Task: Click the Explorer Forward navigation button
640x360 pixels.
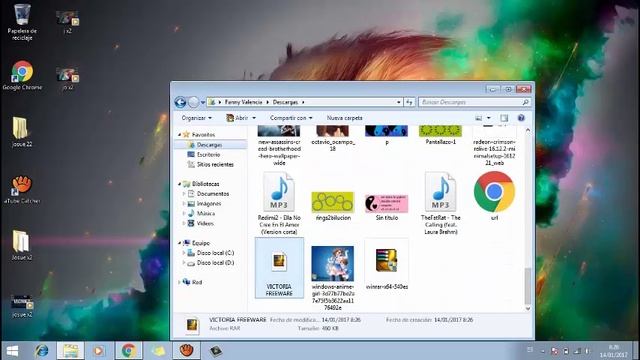Action: [193, 102]
